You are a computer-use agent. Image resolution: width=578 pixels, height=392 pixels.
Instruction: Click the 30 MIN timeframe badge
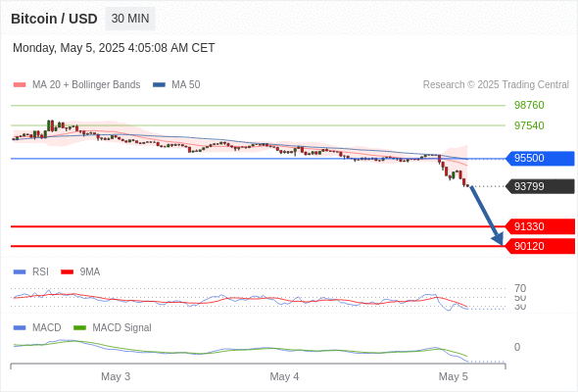coord(130,19)
